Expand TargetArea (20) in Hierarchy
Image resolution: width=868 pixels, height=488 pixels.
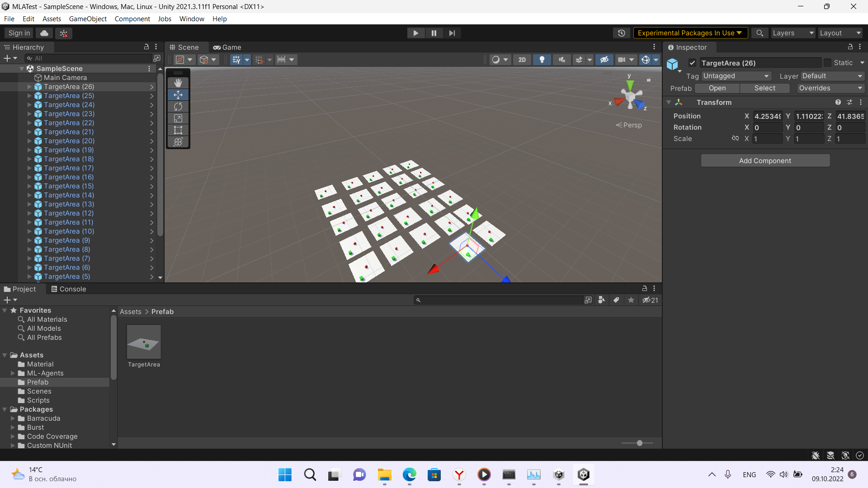click(29, 141)
